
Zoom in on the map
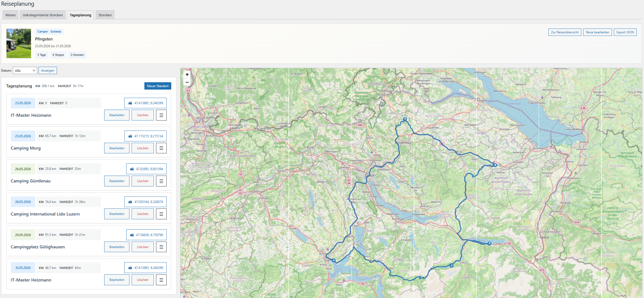pyautogui.click(x=187, y=74)
